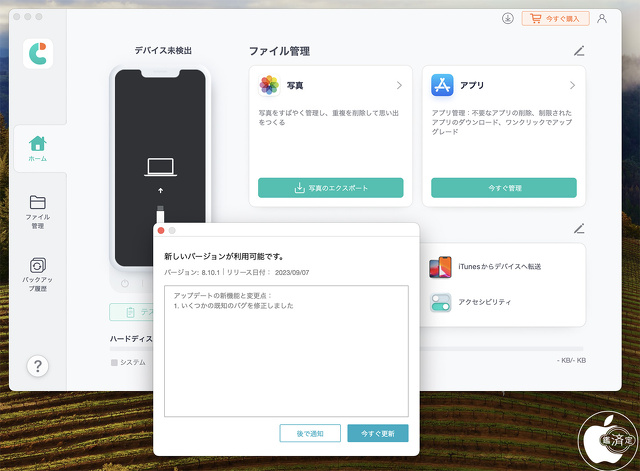Click the edit pencil beside ファイル管理 heading

tap(579, 51)
